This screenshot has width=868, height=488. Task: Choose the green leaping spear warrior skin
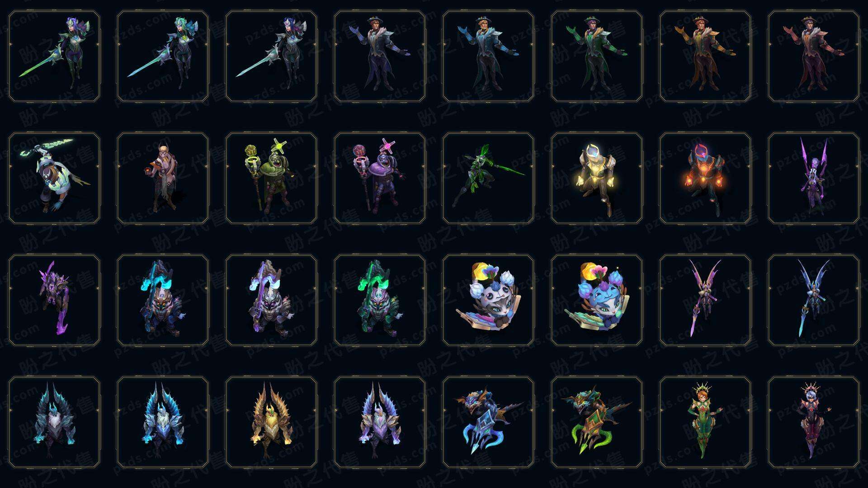point(488,178)
